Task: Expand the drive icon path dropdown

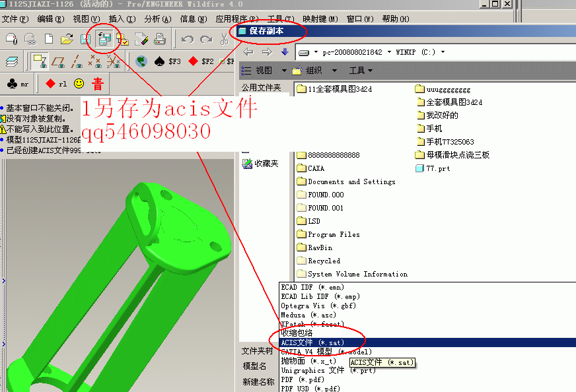Action: (316, 52)
